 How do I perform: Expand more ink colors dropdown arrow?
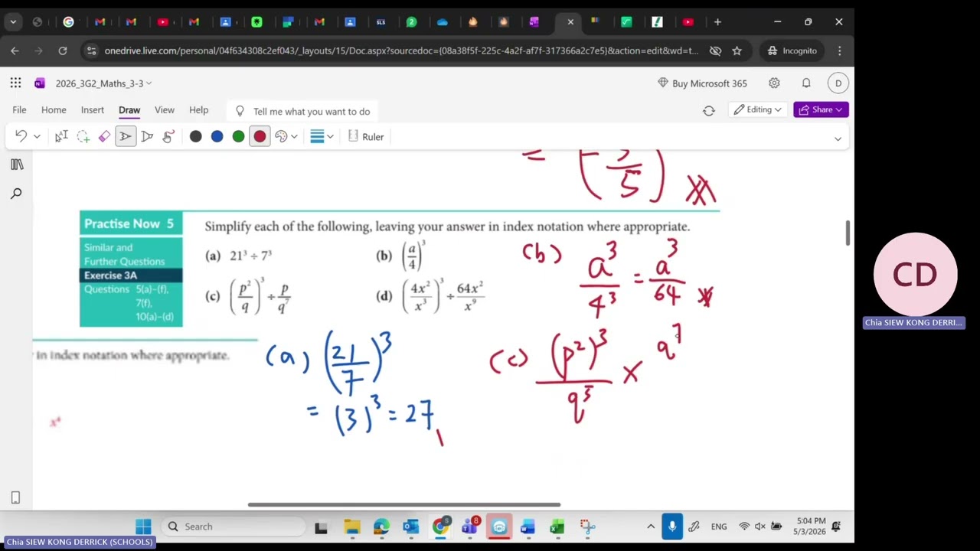(x=294, y=137)
